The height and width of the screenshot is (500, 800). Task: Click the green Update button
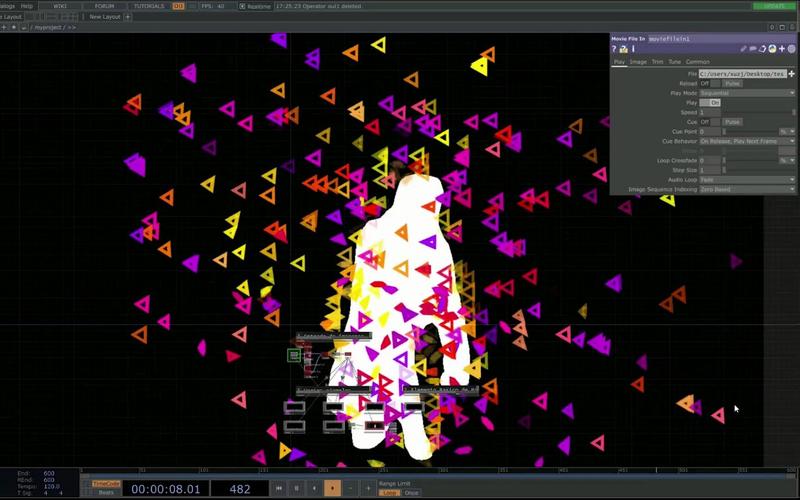[774, 6]
